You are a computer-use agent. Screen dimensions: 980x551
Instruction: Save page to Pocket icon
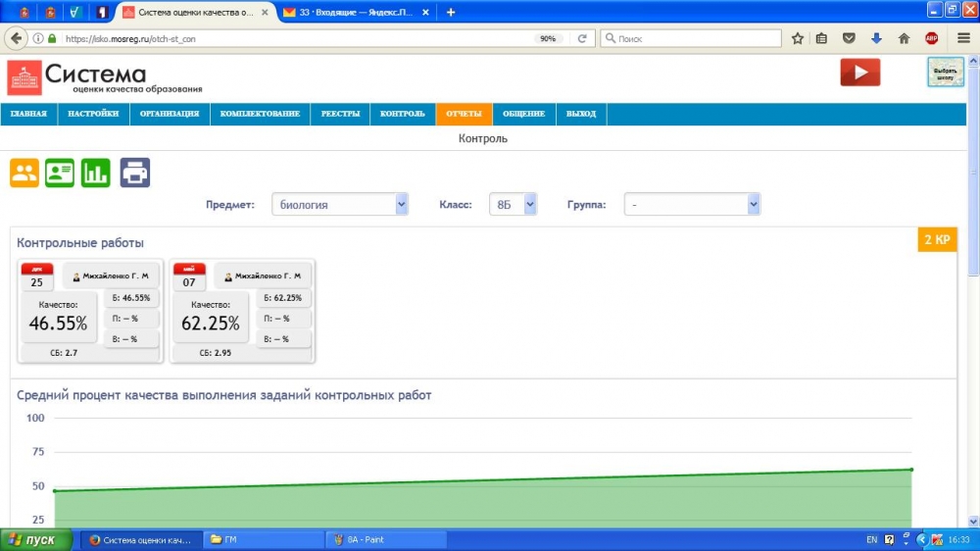(x=849, y=38)
